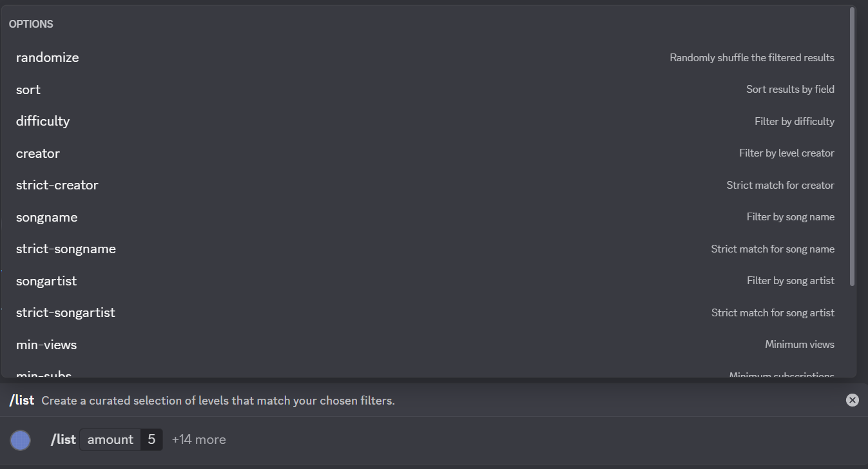868x469 pixels.
Task: Click the amount parameter value field
Action: click(151, 439)
